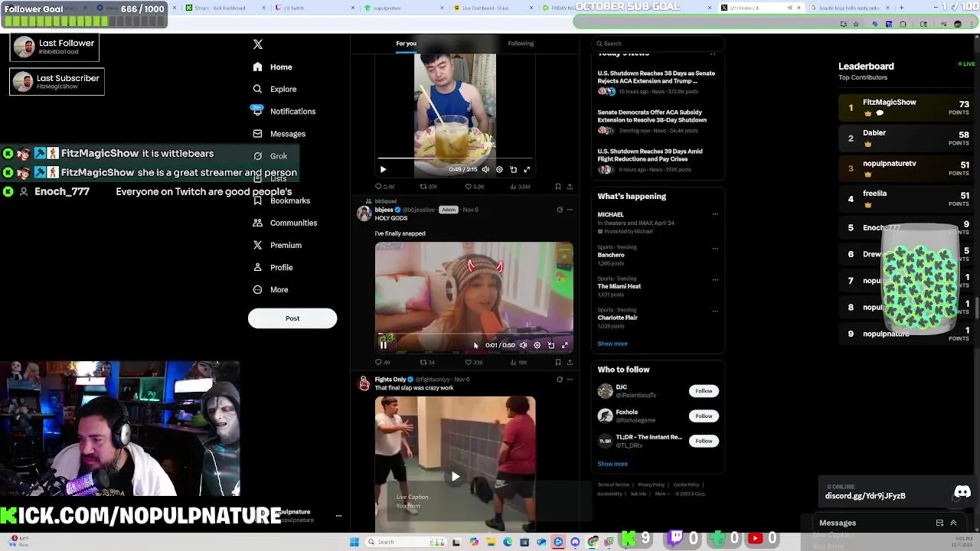
Task: Open settings gear on bbjess video
Action: [x=537, y=345]
